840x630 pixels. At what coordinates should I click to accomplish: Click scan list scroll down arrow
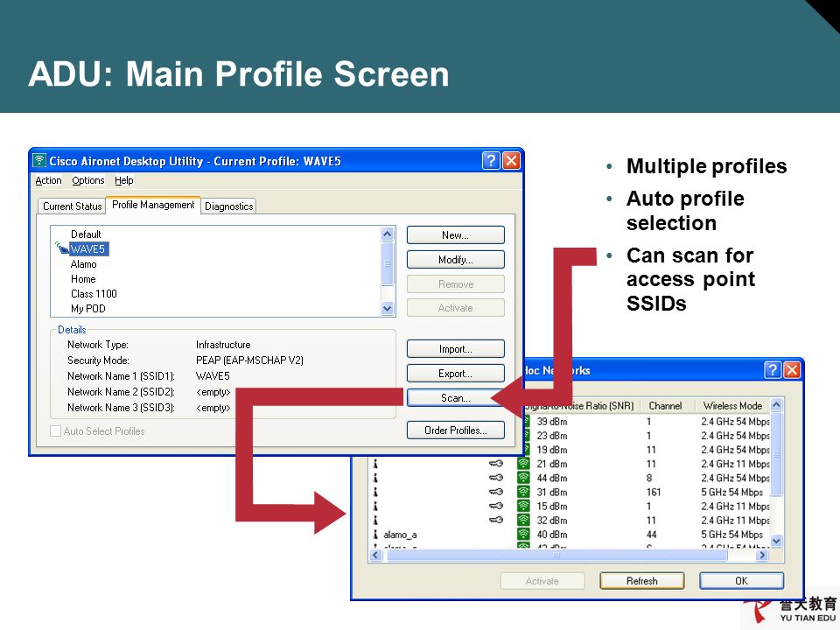tap(776, 541)
